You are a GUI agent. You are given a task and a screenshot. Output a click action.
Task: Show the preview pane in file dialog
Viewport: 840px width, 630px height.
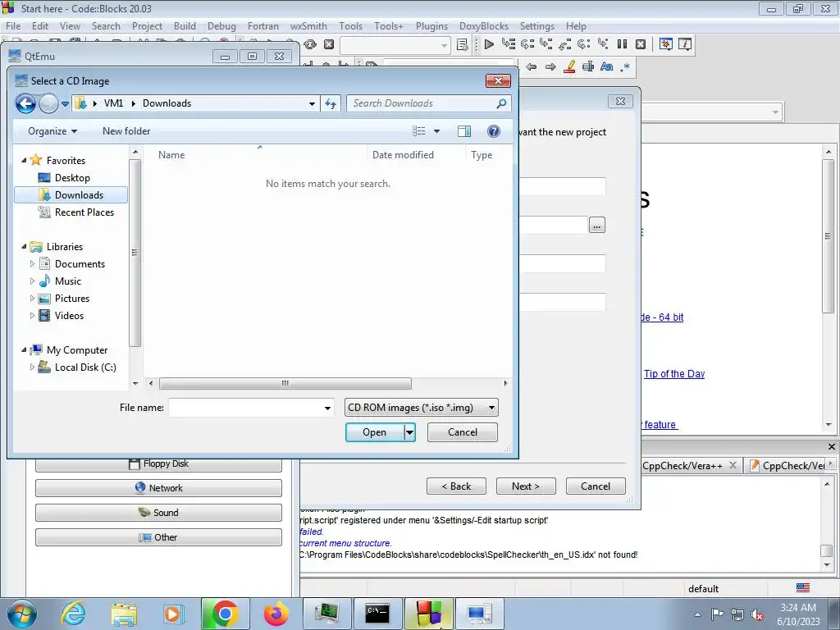pyautogui.click(x=464, y=131)
